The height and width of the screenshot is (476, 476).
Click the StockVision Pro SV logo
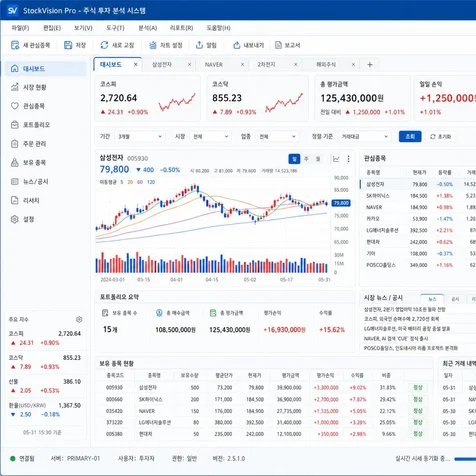12,10
